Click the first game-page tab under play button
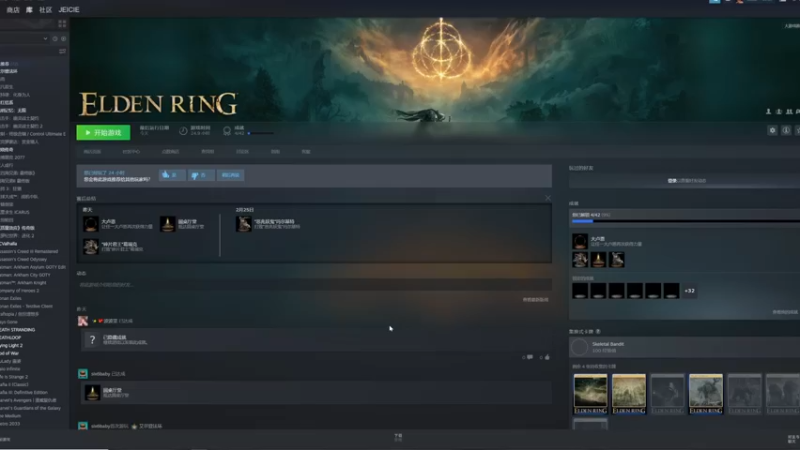 (92, 152)
